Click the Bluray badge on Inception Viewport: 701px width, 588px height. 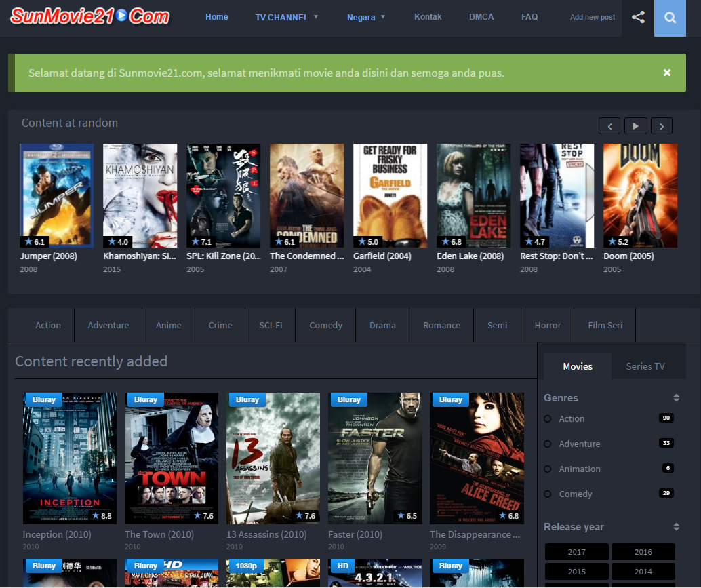(44, 399)
